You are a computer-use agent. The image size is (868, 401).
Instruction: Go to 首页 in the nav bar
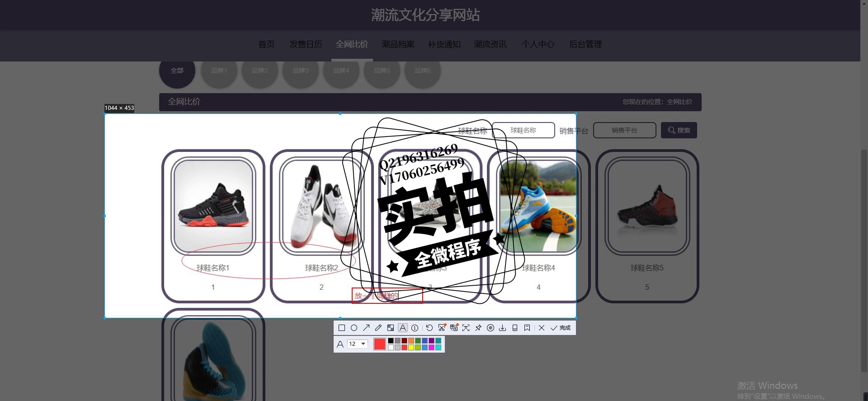(x=266, y=44)
